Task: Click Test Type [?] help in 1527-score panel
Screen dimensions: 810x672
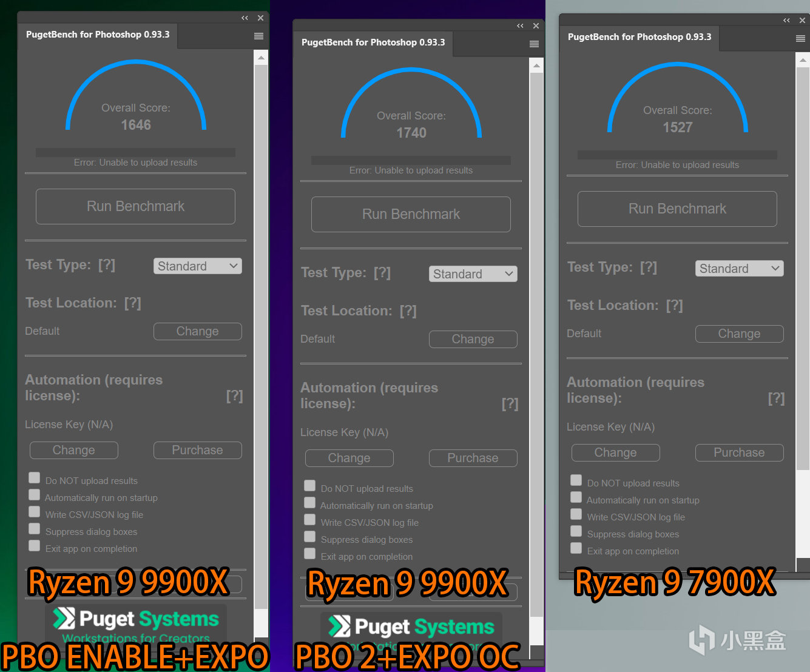Action: coord(649,267)
